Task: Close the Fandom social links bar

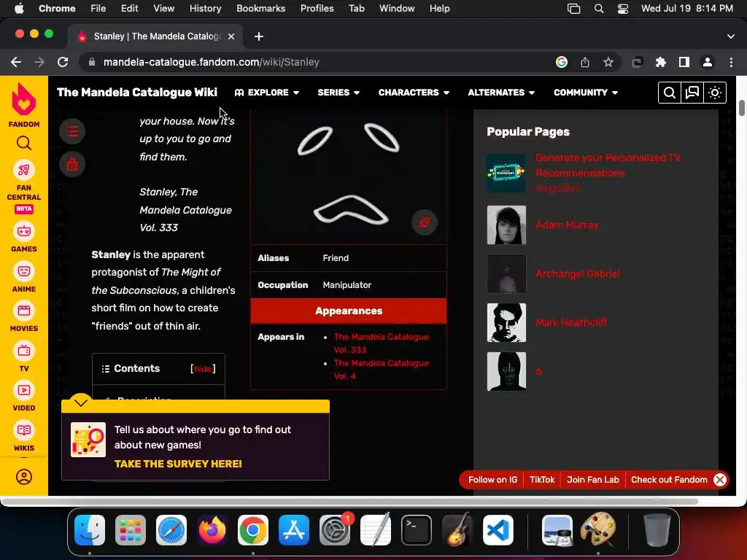Action: point(720,480)
